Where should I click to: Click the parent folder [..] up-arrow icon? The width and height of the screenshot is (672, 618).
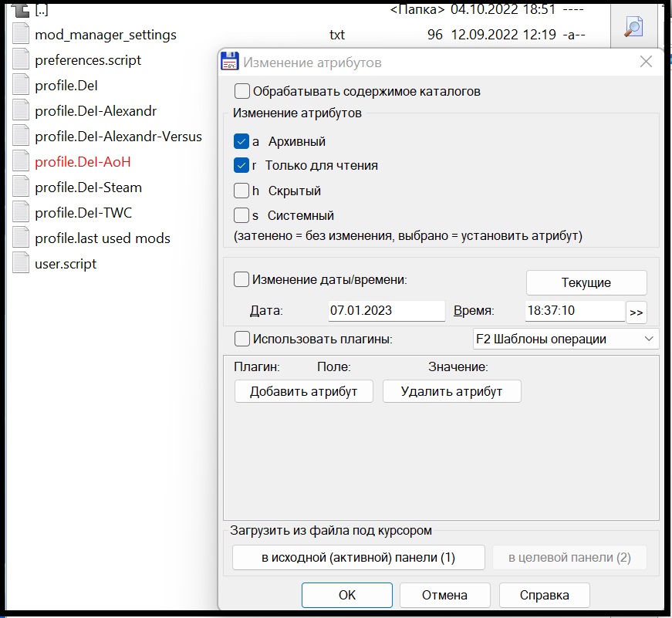click(21, 10)
